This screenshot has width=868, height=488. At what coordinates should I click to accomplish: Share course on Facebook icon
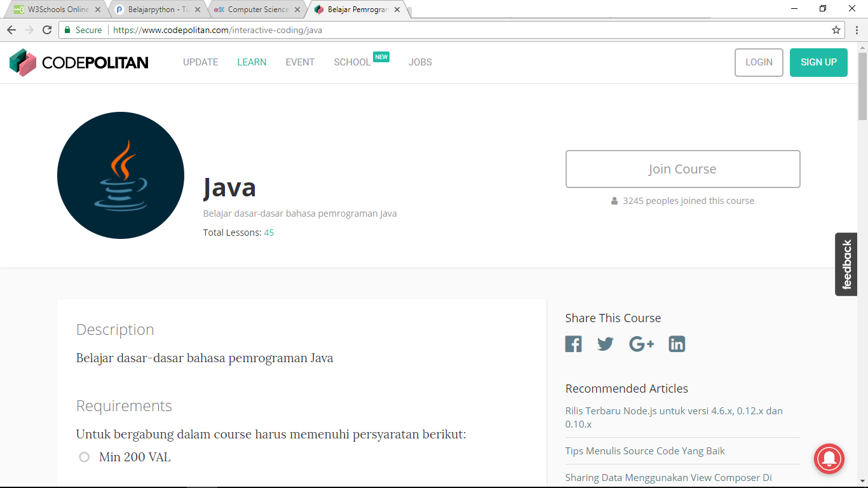573,344
